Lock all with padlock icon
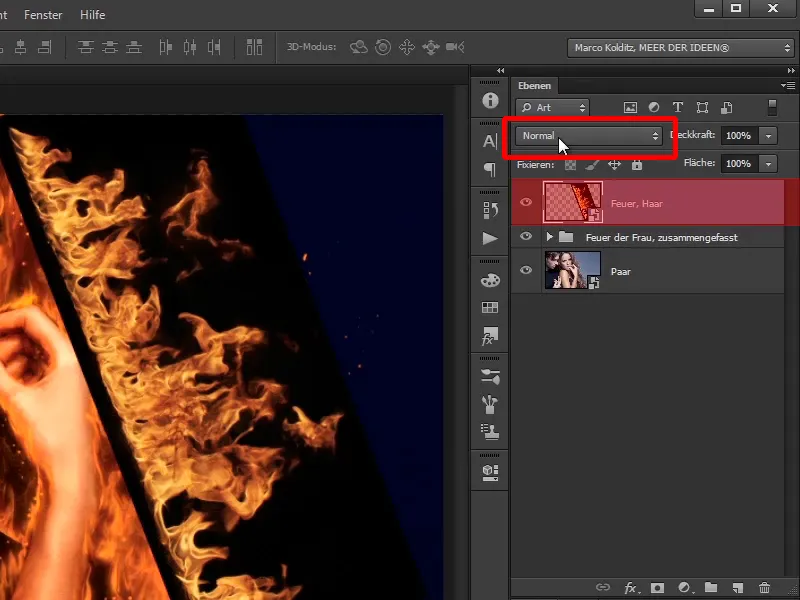 pos(637,165)
